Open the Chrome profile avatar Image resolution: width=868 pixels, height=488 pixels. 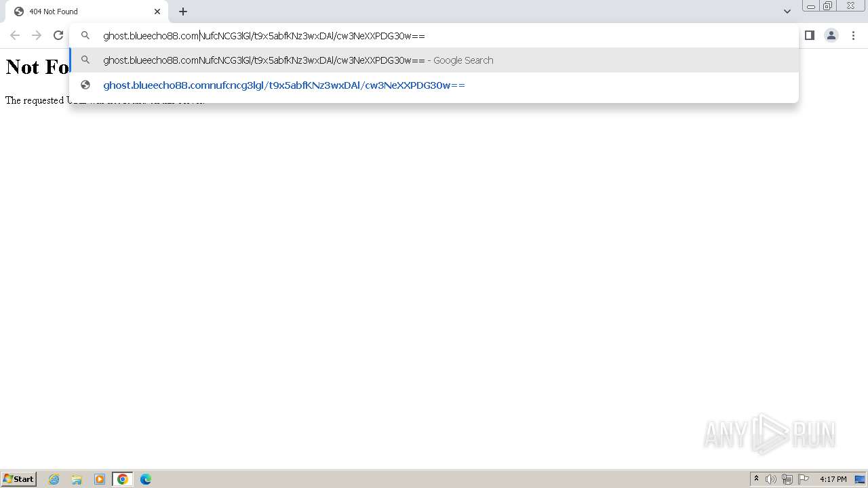tap(831, 35)
